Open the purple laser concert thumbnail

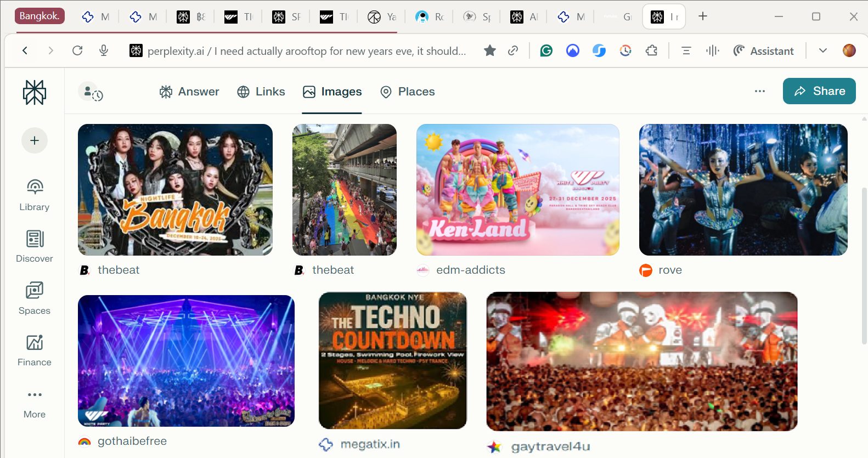pos(186,361)
